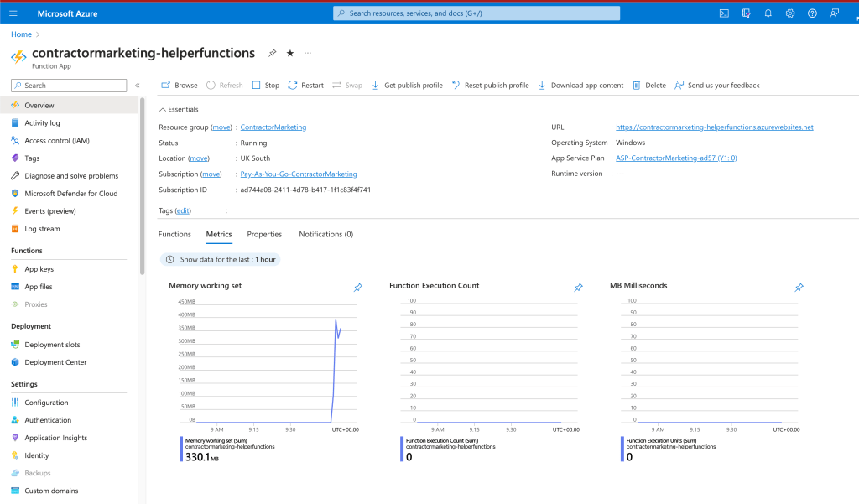859x504 pixels.
Task: Switch to the Functions tab
Action: pos(174,234)
